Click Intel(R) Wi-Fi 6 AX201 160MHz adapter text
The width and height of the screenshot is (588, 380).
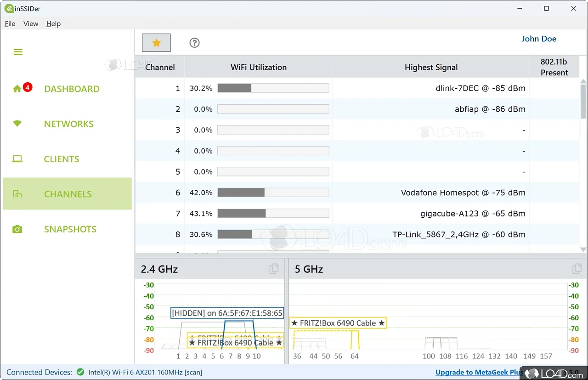[146, 372]
